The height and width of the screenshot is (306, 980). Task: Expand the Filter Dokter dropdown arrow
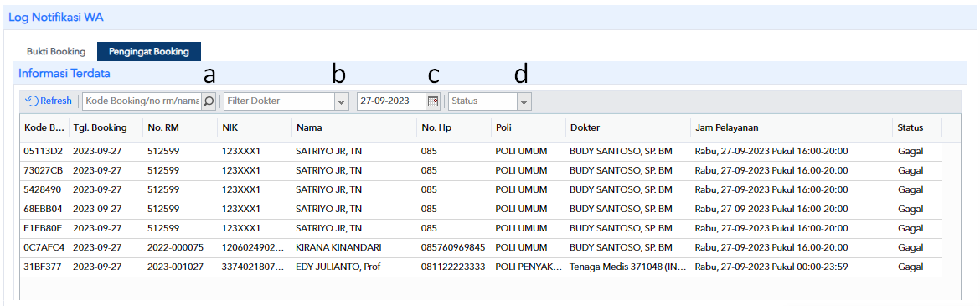(341, 101)
